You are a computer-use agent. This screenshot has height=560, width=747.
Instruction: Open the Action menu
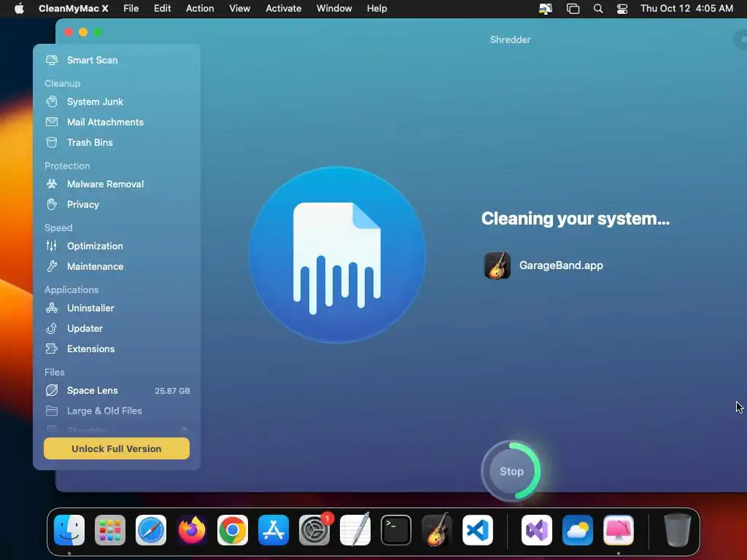click(200, 9)
